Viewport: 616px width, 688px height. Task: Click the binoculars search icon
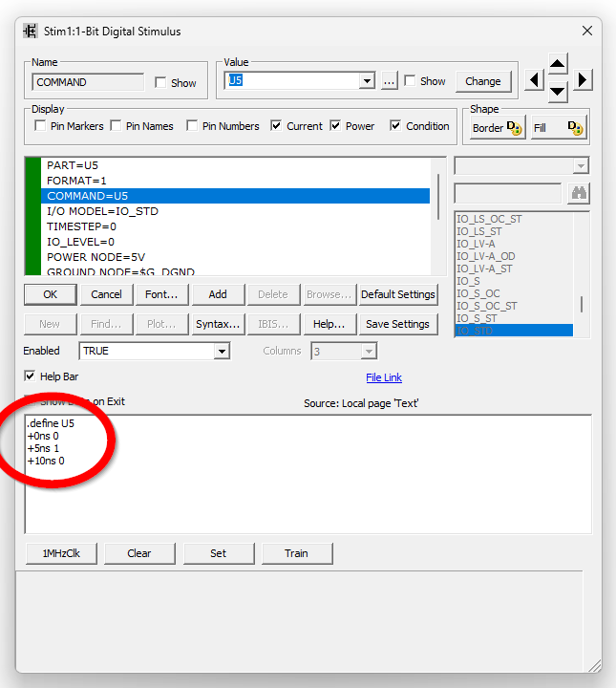pos(578,193)
